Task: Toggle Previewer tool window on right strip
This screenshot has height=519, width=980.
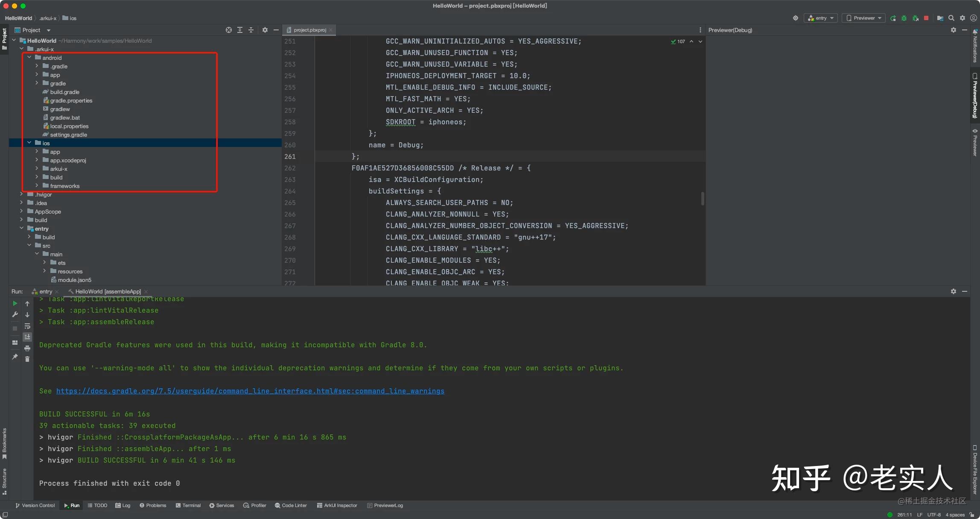Action: point(975,142)
